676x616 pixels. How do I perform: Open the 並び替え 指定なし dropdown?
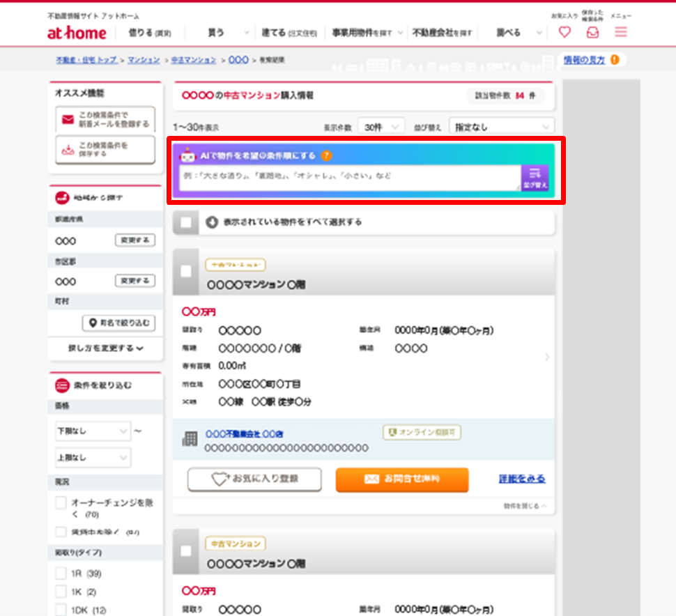500,127
